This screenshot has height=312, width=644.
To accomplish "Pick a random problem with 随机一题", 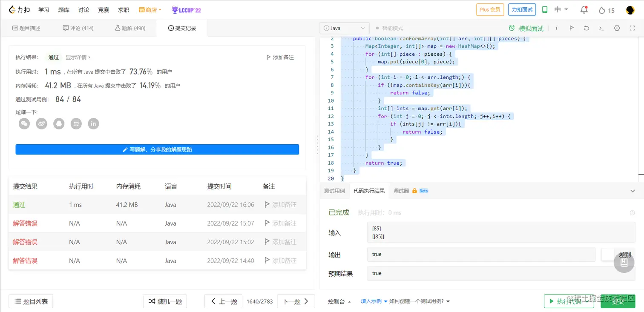I will point(165,301).
